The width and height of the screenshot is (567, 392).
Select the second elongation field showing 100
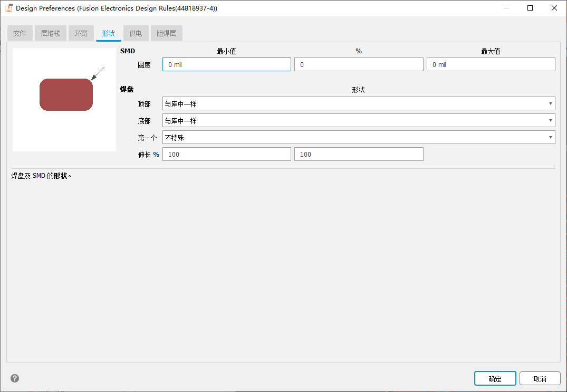359,154
